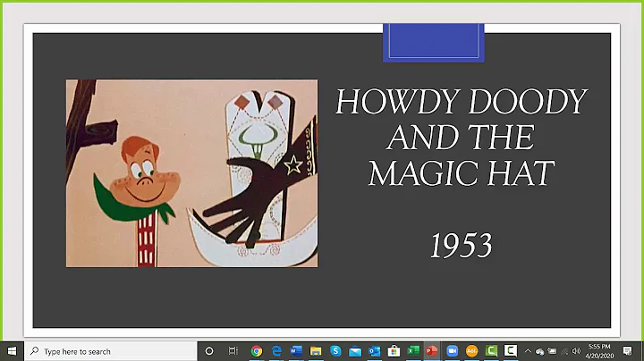The image size is (644, 361).
Task: Open Cortana from the taskbar
Action: coord(209,351)
